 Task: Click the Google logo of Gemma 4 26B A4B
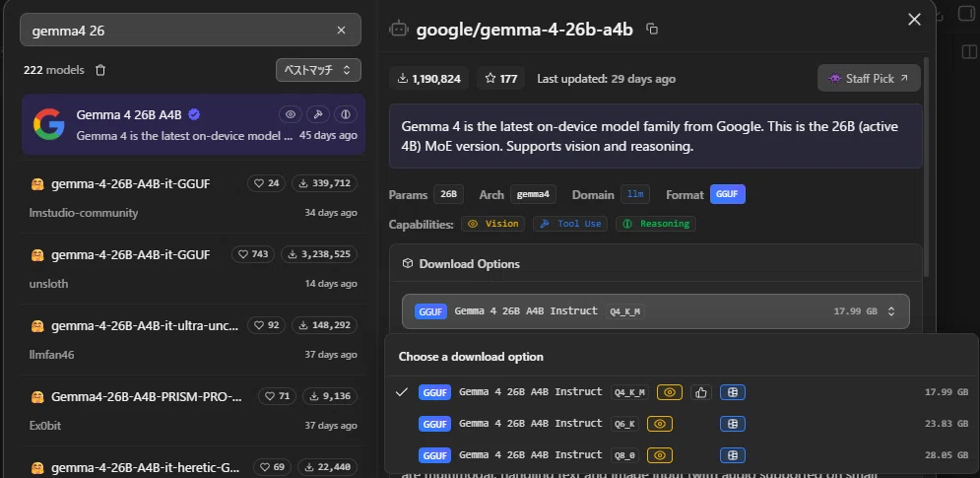point(48,124)
